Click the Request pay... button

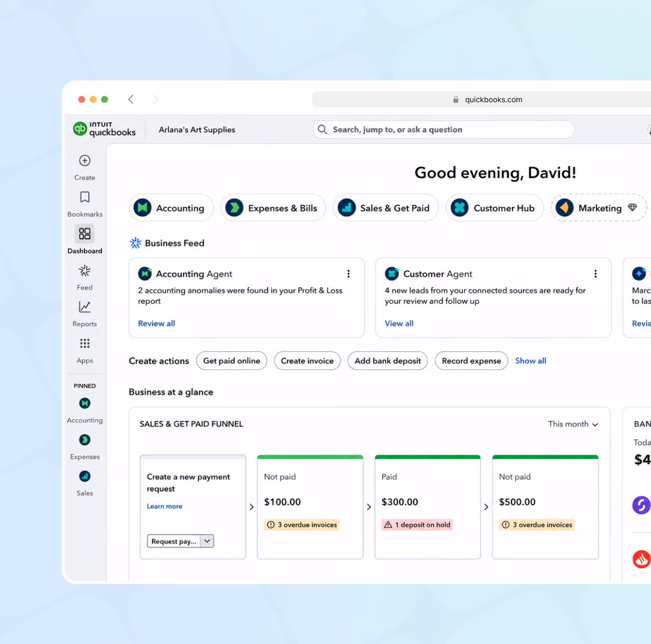174,541
